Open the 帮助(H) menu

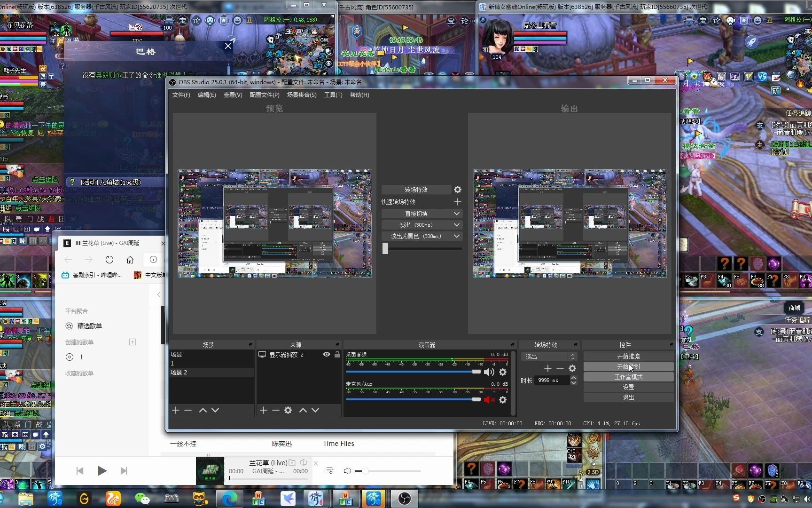point(359,95)
